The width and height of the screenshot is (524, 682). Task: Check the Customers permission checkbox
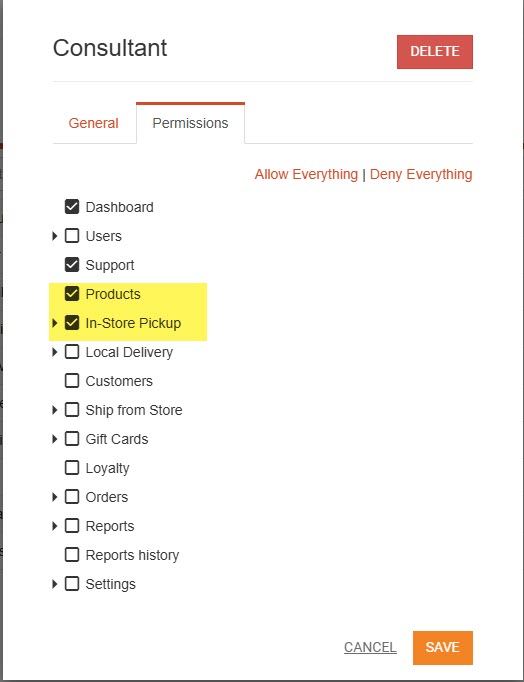pyautogui.click(x=72, y=381)
